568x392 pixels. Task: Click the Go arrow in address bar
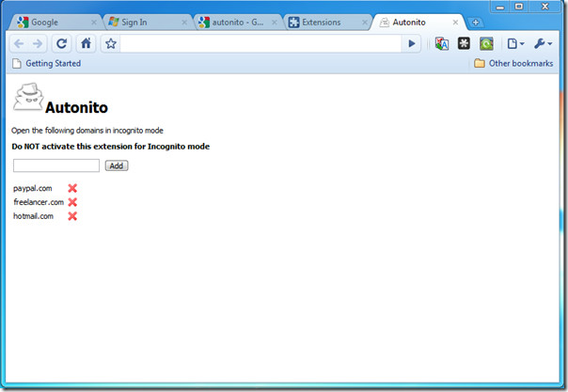(412, 44)
